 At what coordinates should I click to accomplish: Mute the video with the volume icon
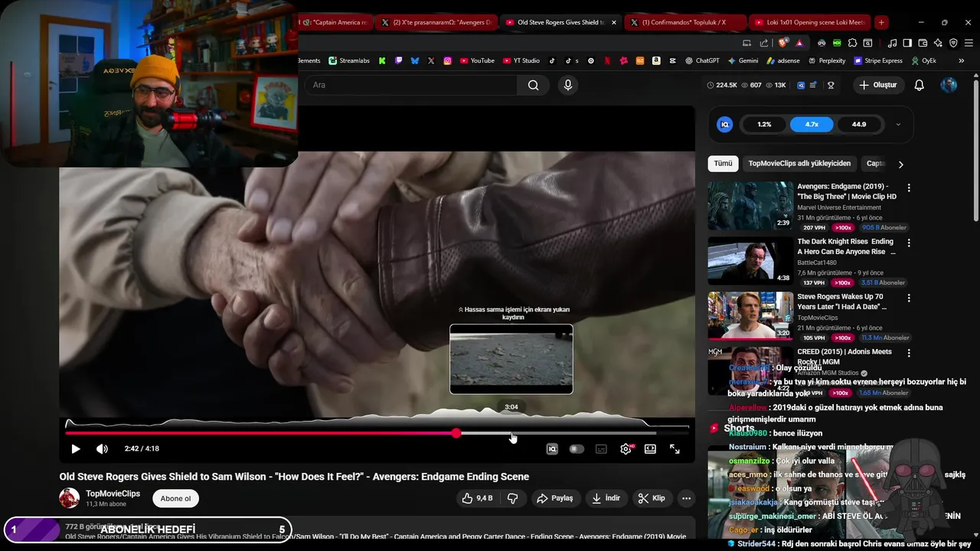[x=102, y=449]
